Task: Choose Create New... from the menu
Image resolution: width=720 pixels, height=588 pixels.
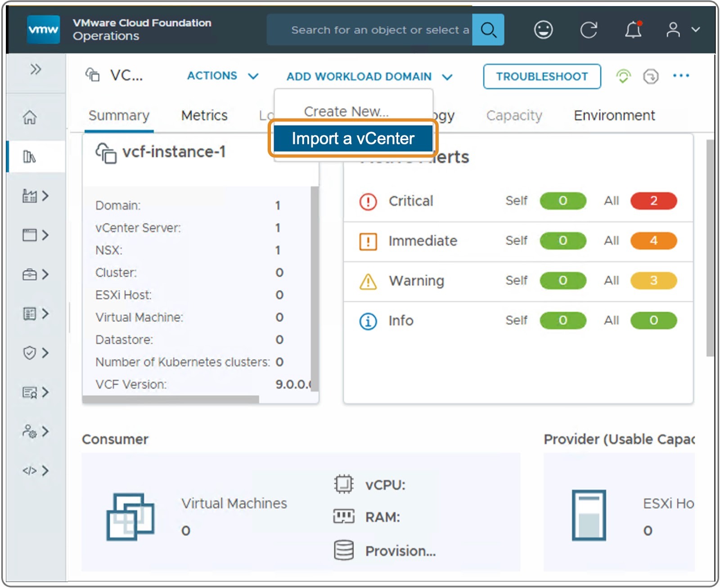Action: click(346, 111)
